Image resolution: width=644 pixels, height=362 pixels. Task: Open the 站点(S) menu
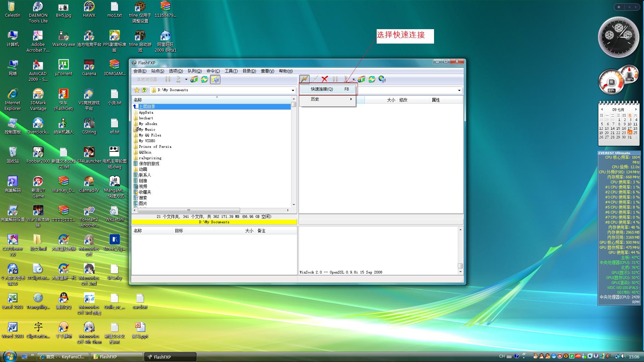point(158,71)
